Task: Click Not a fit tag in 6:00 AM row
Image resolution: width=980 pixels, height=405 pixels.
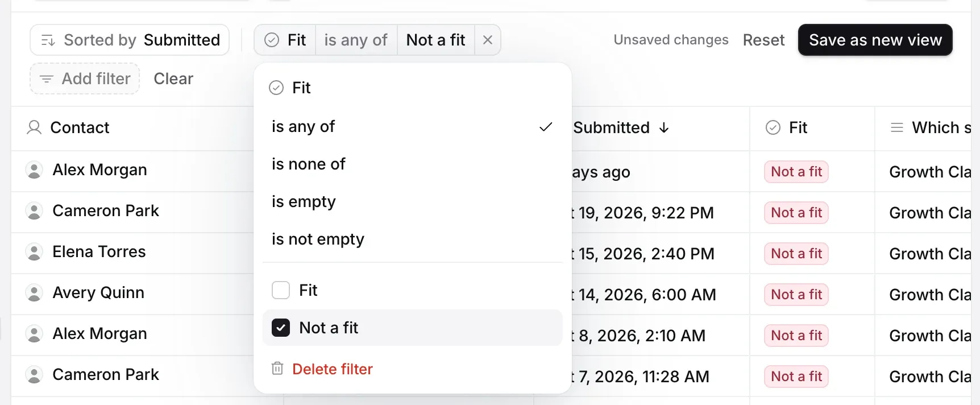Action: tap(796, 295)
